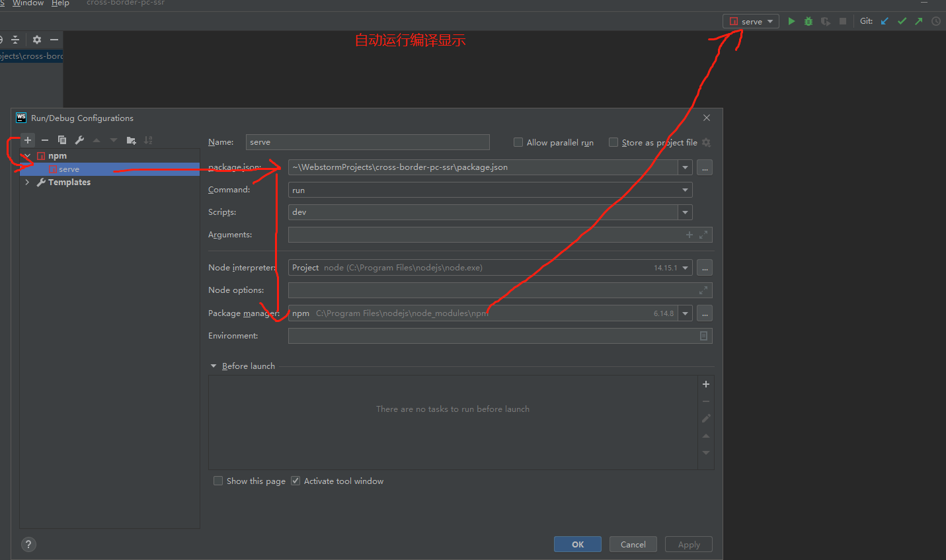Open edit templates wrench icon in dialog toolbar
This screenshot has width=946, height=560.
[79, 140]
